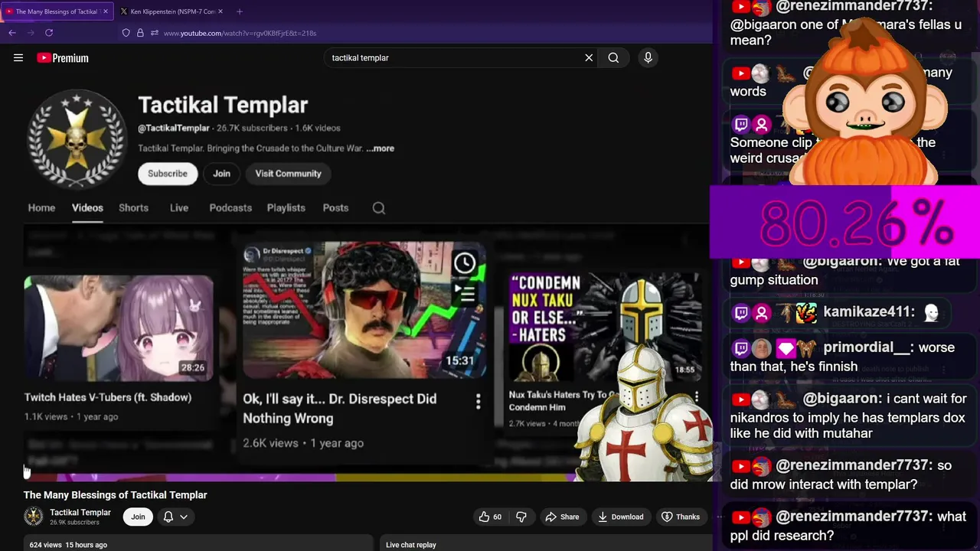Image resolution: width=980 pixels, height=551 pixels.
Task: Click the @TactikalTemplar handle text
Action: click(173, 128)
